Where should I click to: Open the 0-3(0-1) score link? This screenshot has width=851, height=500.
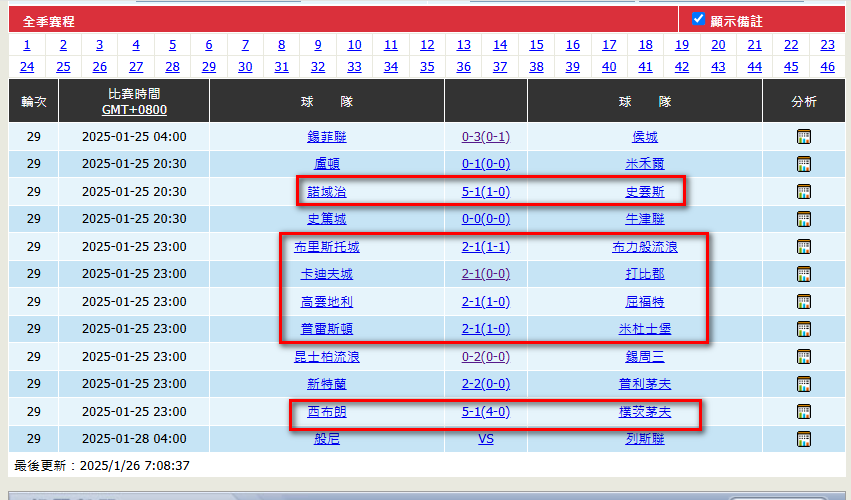[x=486, y=137]
